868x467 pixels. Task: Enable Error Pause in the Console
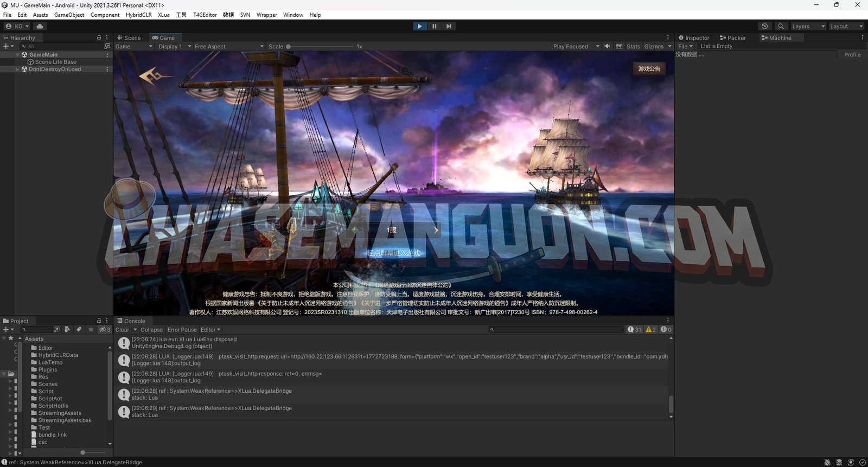coord(182,330)
